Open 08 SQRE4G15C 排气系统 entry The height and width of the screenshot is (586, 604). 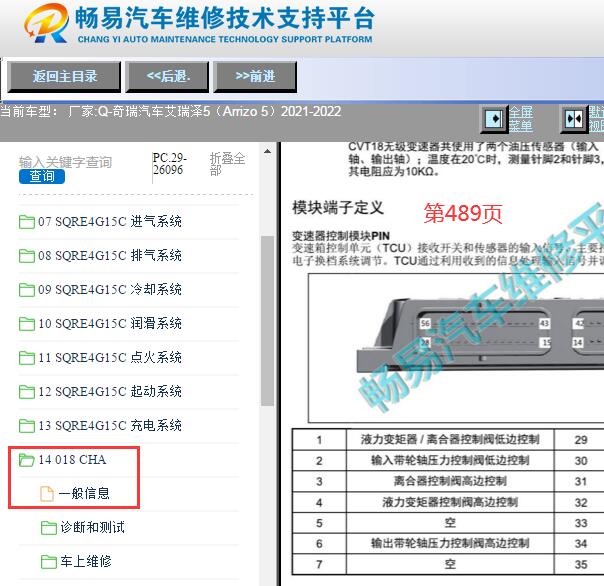110,255
